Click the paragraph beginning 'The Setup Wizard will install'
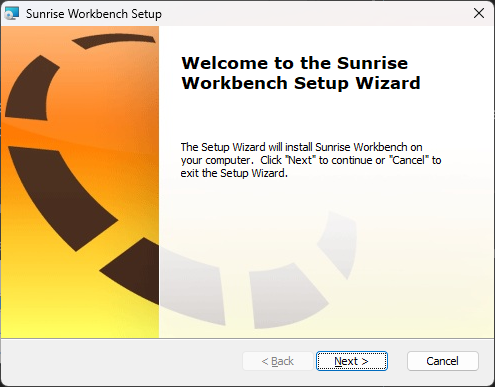The height and width of the screenshot is (387, 495). click(311, 160)
